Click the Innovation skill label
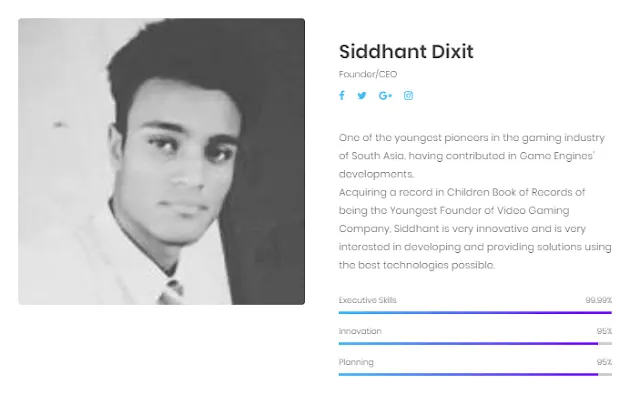The height and width of the screenshot is (415, 640). [x=360, y=331]
